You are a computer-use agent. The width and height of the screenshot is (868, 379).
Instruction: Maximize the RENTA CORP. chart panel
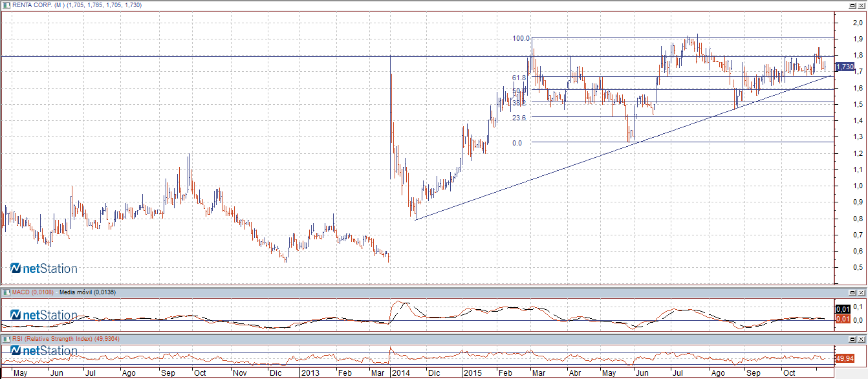point(854,5)
